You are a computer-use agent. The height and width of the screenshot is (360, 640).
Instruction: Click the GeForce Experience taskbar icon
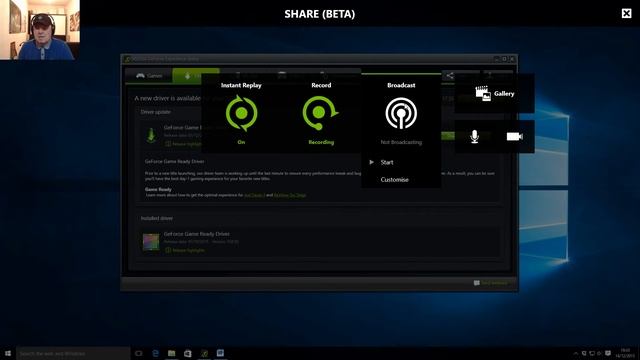pyautogui.click(x=204, y=353)
